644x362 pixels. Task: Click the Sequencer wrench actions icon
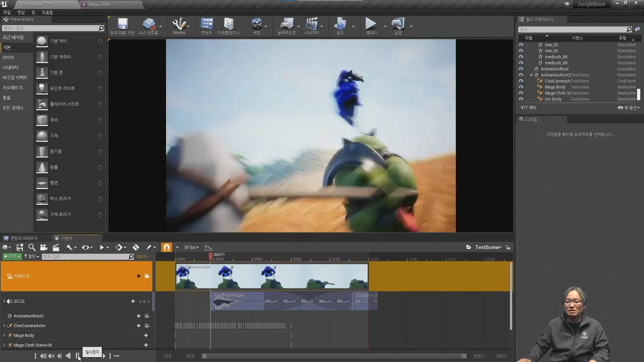click(69, 247)
